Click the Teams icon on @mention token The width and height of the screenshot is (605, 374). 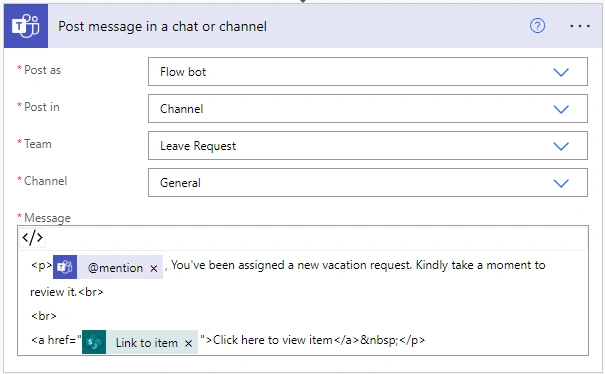click(65, 267)
